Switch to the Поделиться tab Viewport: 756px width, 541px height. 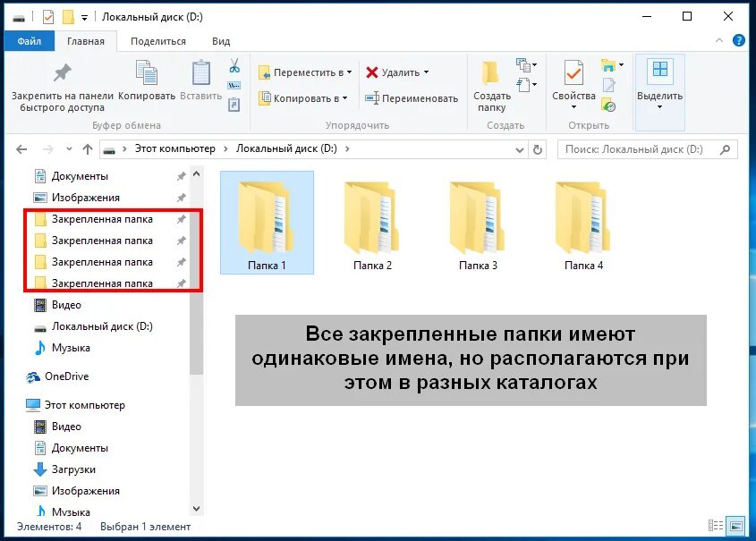[x=158, y=41]
